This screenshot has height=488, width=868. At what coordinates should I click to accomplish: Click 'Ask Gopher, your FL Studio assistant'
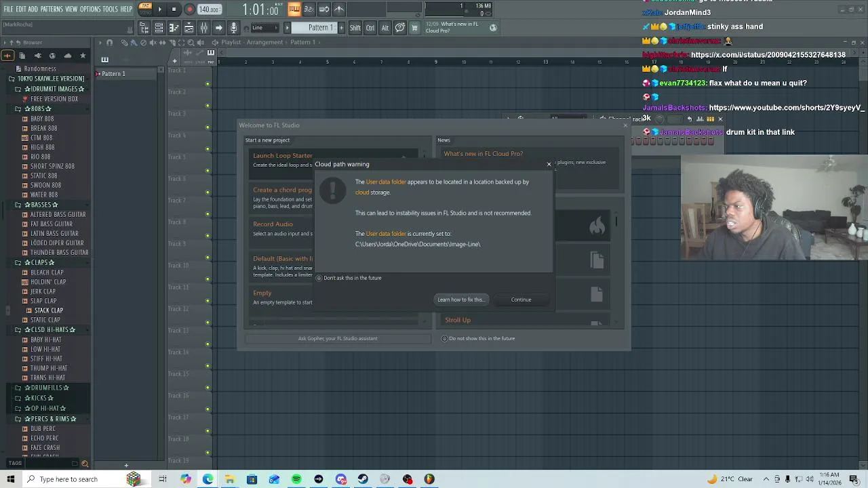[x=338, y=338]
